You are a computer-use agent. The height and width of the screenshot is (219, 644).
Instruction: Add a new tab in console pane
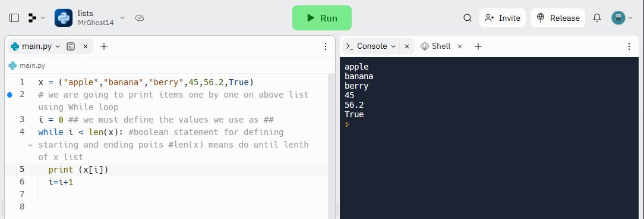point(478,46)
